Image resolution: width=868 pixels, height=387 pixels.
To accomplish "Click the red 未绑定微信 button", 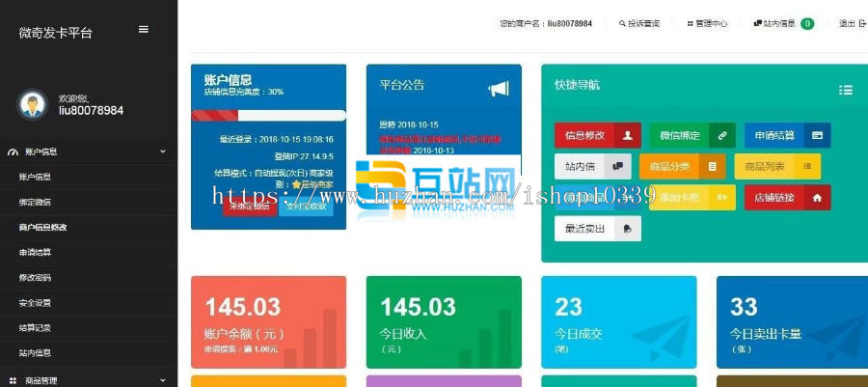I will coord(250,206).
